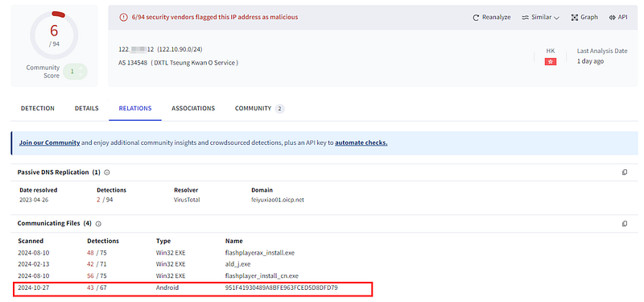
Task: Open the flashplayerax_install.exe file entry
Action: pyautogui.click(x=260, y=253)
